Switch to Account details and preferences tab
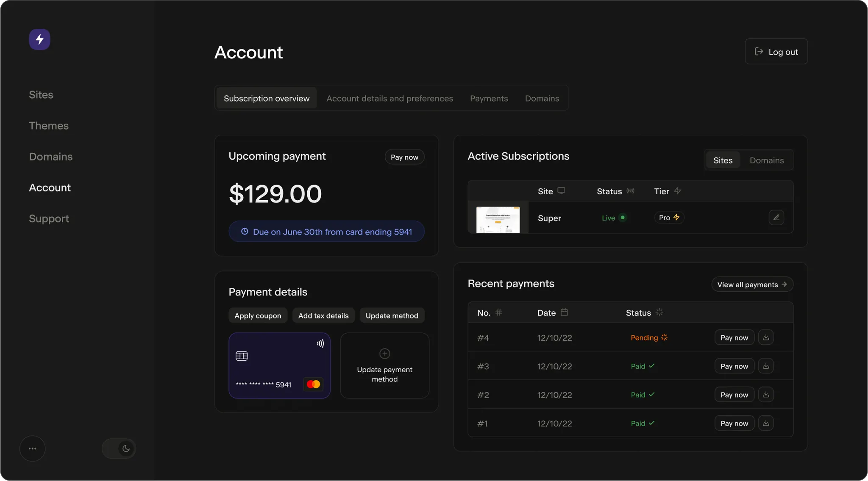The width and height of the screenshot is (868, 481). pyautogui.click(x=389, y=99)
